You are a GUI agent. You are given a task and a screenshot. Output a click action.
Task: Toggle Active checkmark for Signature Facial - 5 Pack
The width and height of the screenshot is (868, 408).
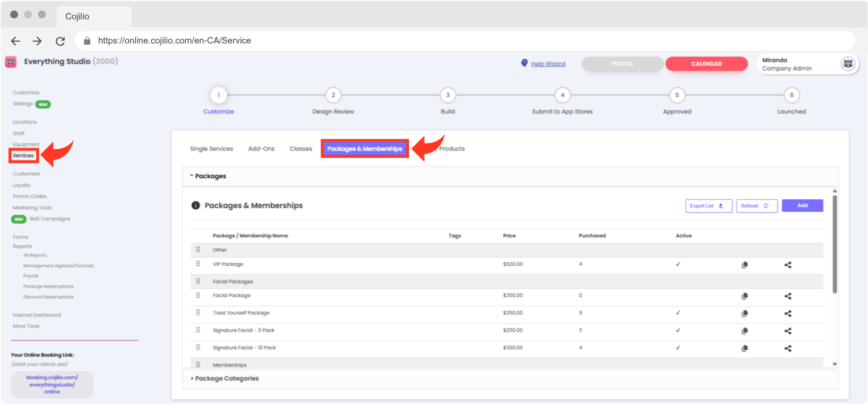[x=678, y=330]
